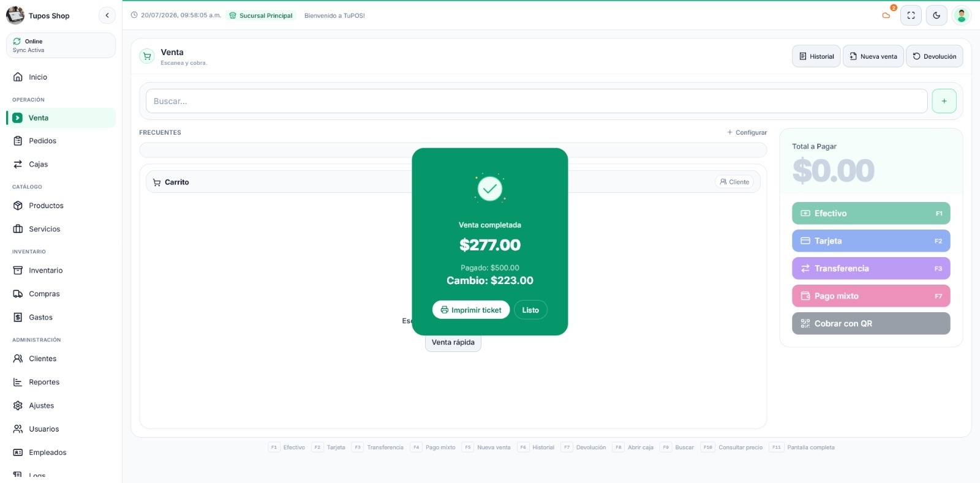Click the Total a Pagar $0.00 amount
980x483 pixels.
833,170
